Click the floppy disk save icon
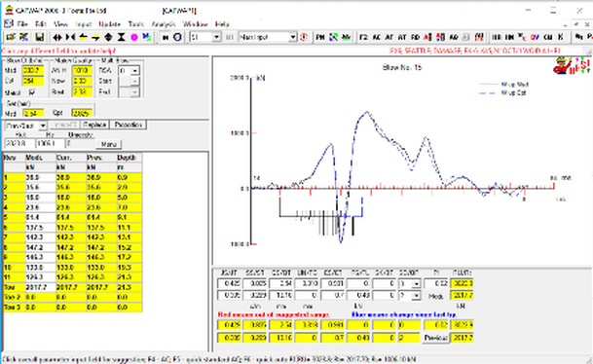This screenshot has height=364, width=593. pyautogui.click(x=39, y=37)
